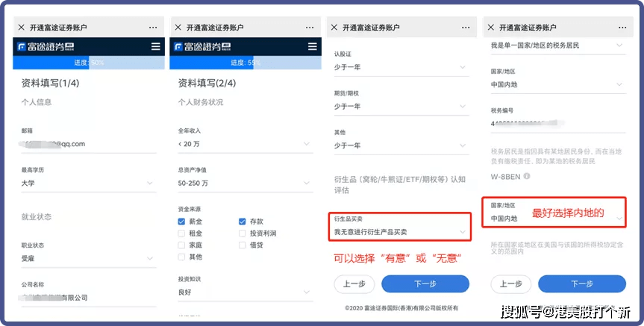Open 我是单一国家/地区的税务居民 dropdown
The width and height of the screenshot is (644, 326).
click(x=558, y=46)
